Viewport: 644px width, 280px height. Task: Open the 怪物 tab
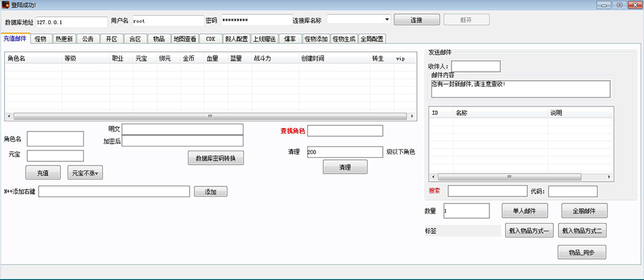click(x=41, y=39)
